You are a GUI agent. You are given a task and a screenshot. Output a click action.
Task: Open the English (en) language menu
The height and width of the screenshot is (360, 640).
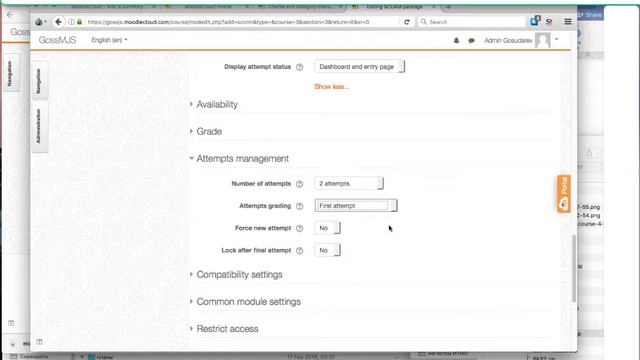click(109, 40)
